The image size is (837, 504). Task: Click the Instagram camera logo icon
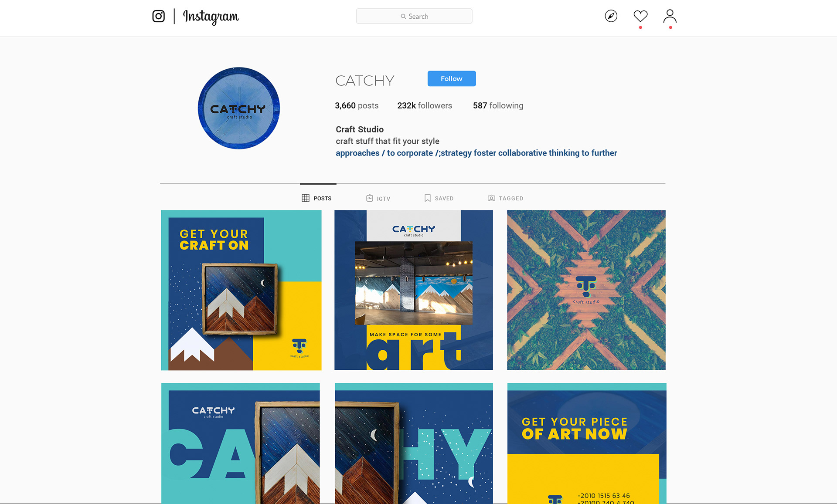158,16
